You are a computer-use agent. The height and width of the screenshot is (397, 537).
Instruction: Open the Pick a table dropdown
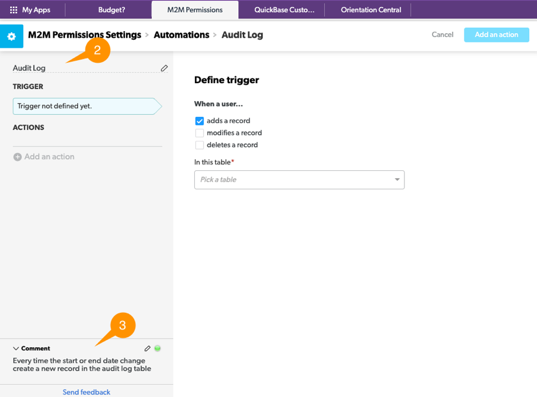point(299,180)
